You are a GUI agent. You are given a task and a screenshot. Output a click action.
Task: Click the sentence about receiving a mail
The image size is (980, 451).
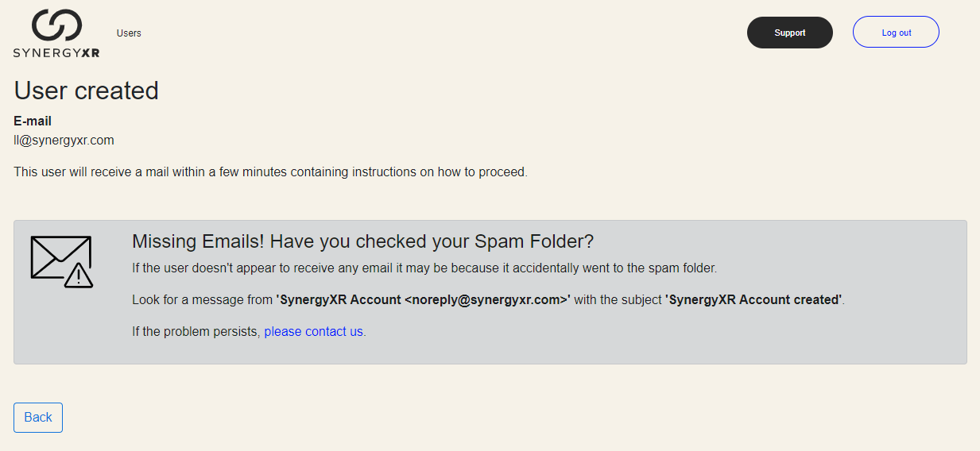point(271,172)
